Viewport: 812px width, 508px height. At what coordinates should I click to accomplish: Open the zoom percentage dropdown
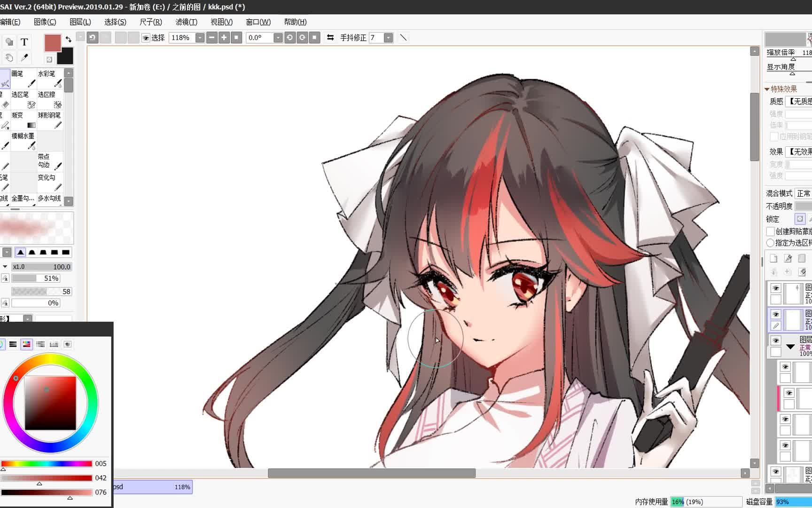pos(200,38)
